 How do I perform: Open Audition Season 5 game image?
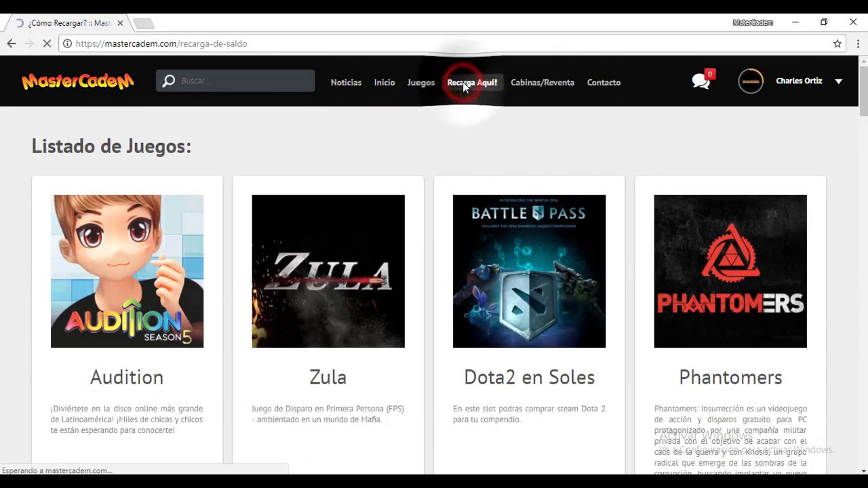click(127, 271)
